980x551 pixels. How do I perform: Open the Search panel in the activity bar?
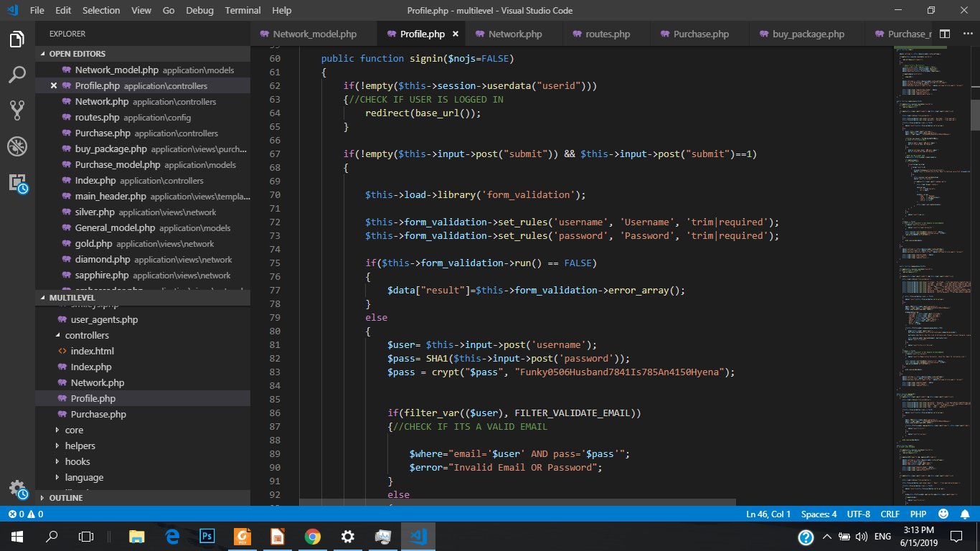17,75
